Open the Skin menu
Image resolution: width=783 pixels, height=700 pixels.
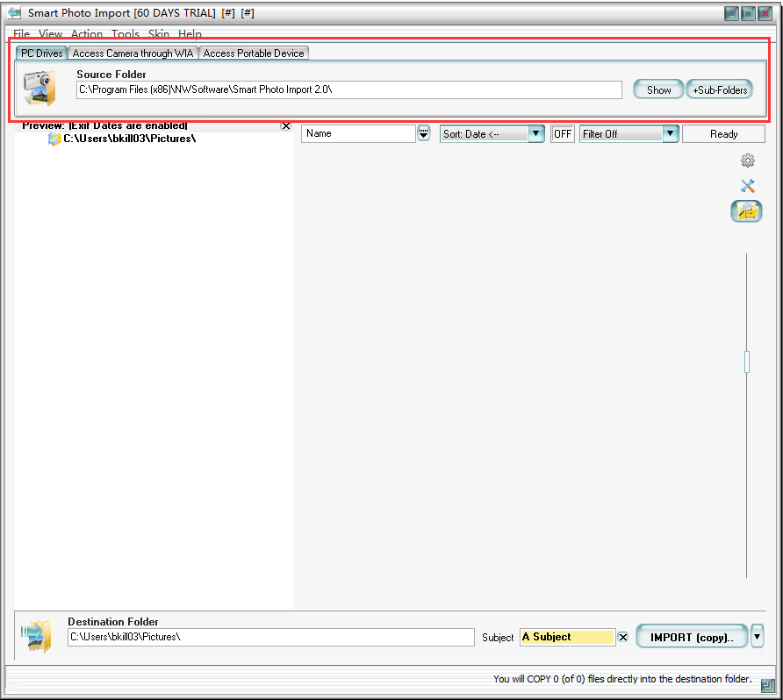(x=159, y=34)
